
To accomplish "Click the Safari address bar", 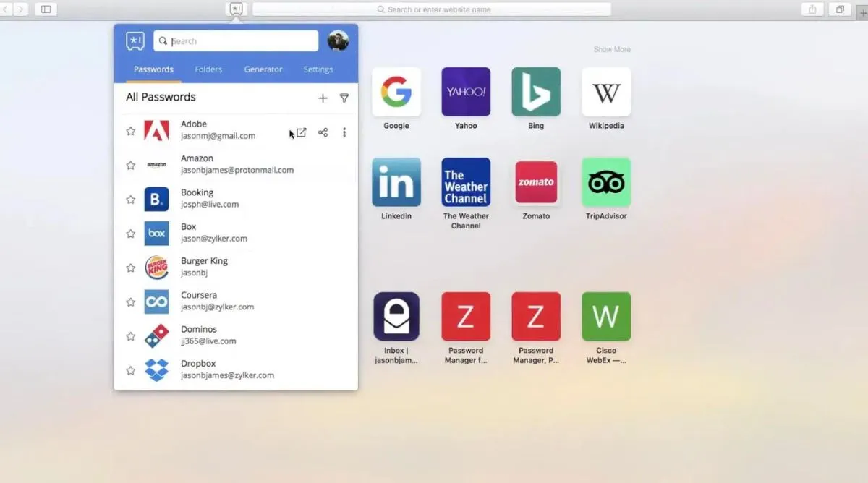I will [432, 9].
